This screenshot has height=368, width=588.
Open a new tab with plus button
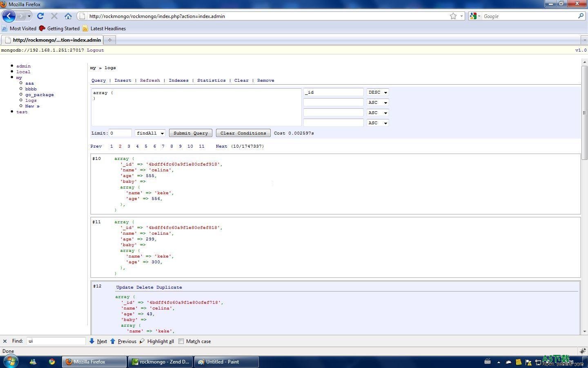click(x=109, y=40)
